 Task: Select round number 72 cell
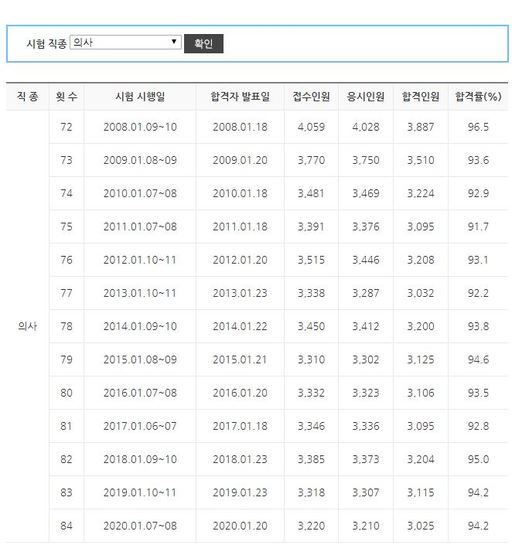66,127
